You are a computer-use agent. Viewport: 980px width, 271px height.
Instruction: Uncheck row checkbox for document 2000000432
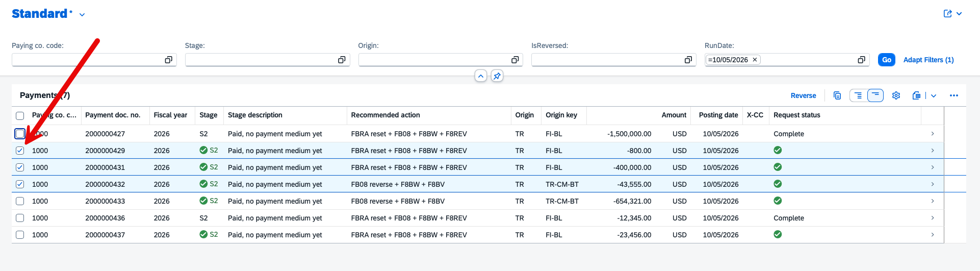coord(20,184)
